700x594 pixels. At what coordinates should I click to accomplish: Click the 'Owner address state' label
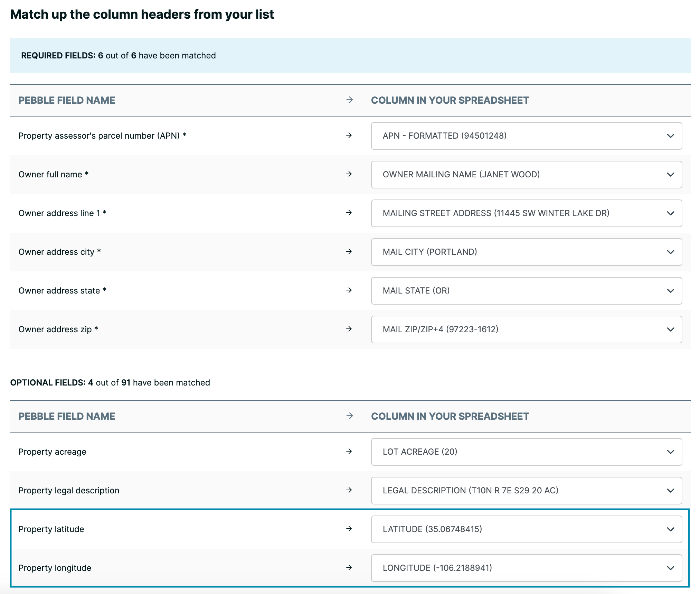[62, 291]
